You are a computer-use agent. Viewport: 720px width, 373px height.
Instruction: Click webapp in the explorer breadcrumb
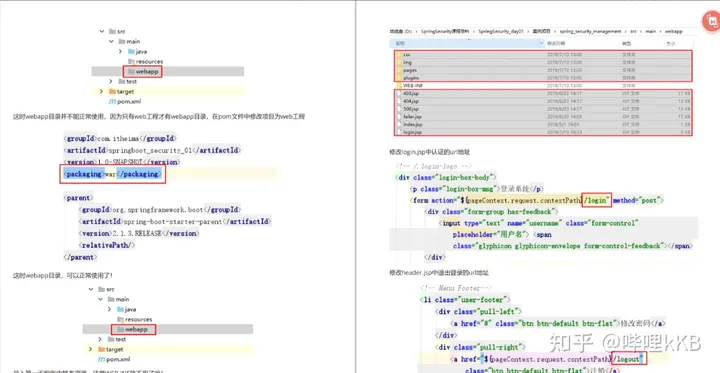675,31
